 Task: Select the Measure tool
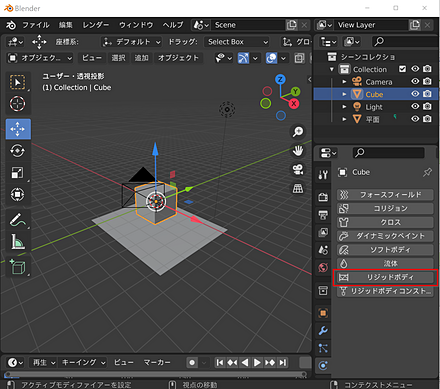click(17, 242)
